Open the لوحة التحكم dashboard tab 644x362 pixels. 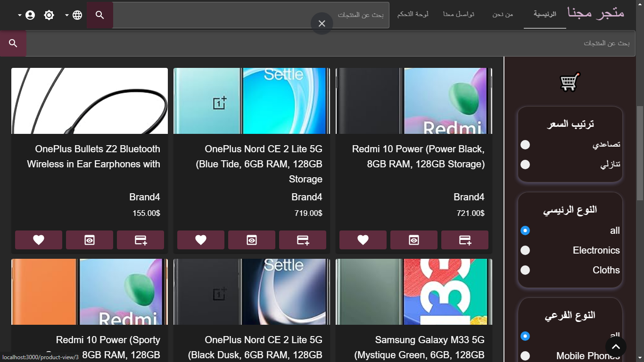pos(413,14)
